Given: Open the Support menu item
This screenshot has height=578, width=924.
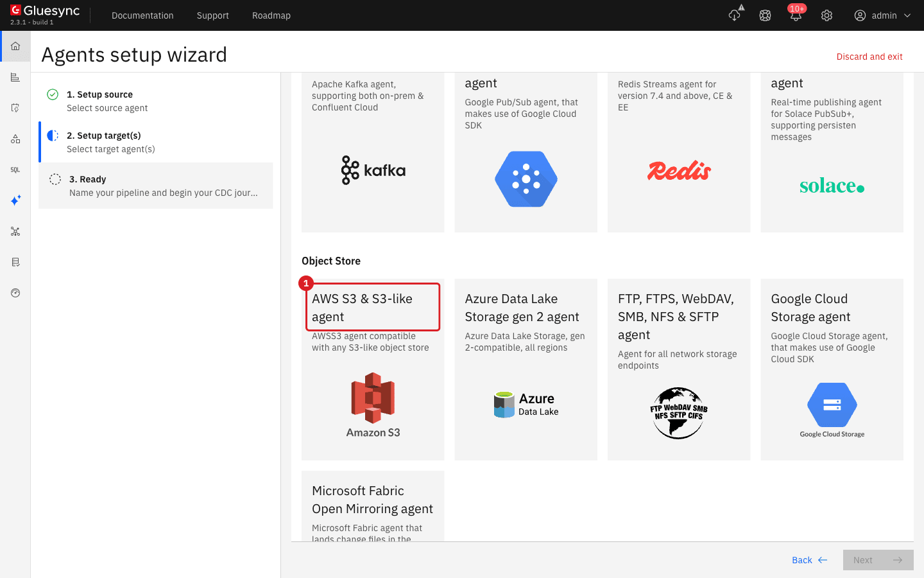Looking at the screenshot, I should [213, 15].
